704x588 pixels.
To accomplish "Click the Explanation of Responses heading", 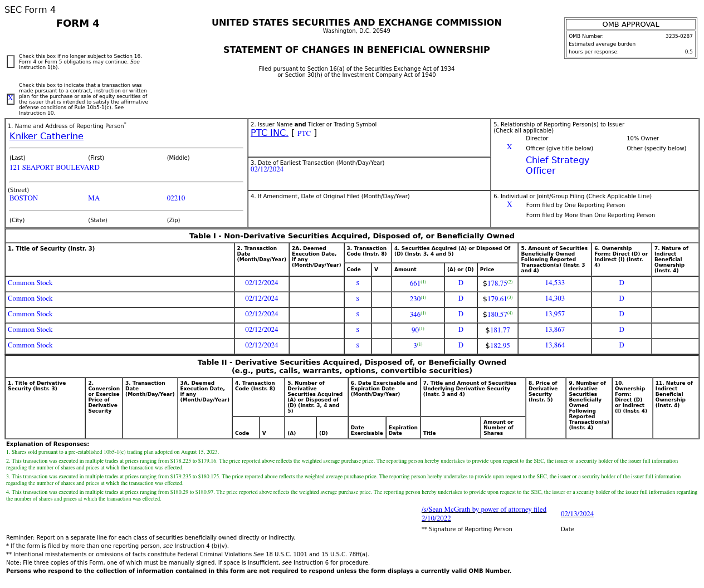I will 47,444.
